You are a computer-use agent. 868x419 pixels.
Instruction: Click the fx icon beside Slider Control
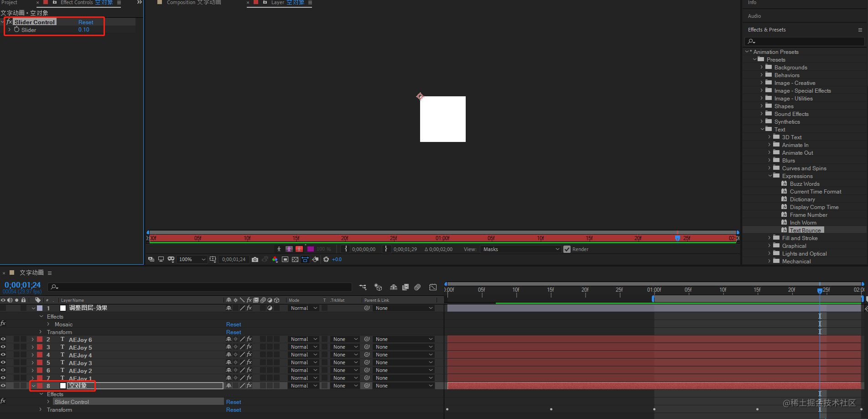pyautogui.click(x=9, y=22)
